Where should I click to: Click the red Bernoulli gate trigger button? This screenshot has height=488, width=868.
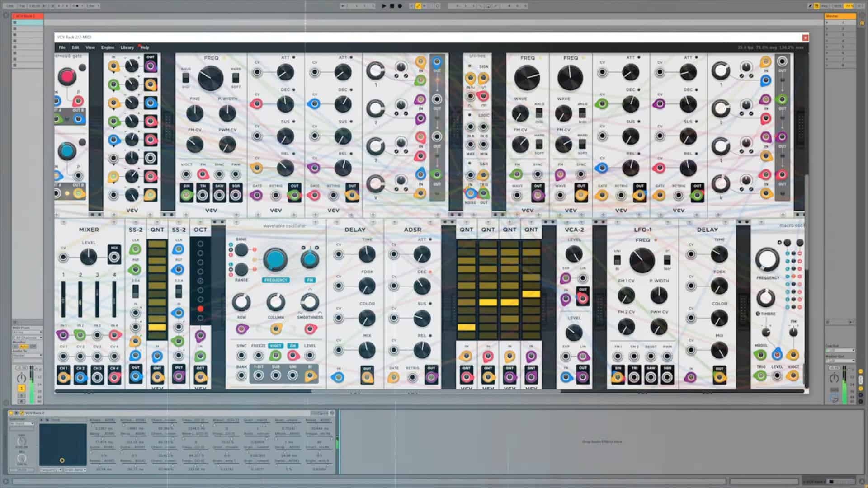pyautogui.click(x=67, y=76)
